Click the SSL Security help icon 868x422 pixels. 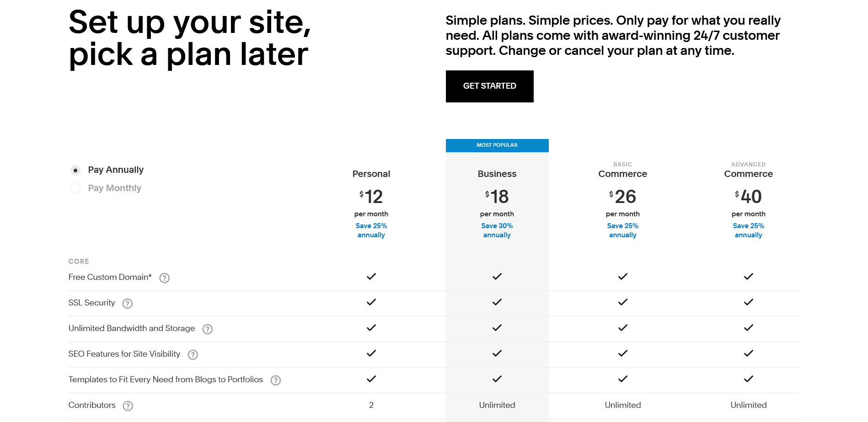(x=128, y=304)
